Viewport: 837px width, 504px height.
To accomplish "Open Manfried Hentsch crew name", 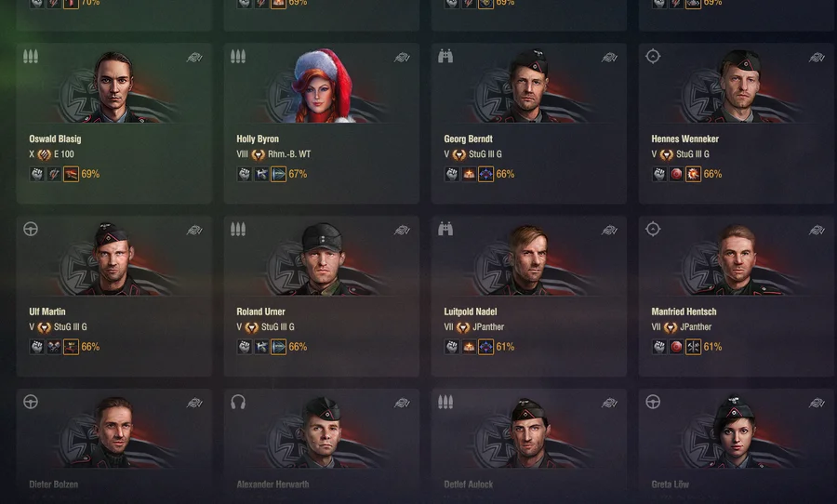I will [684, 312].
